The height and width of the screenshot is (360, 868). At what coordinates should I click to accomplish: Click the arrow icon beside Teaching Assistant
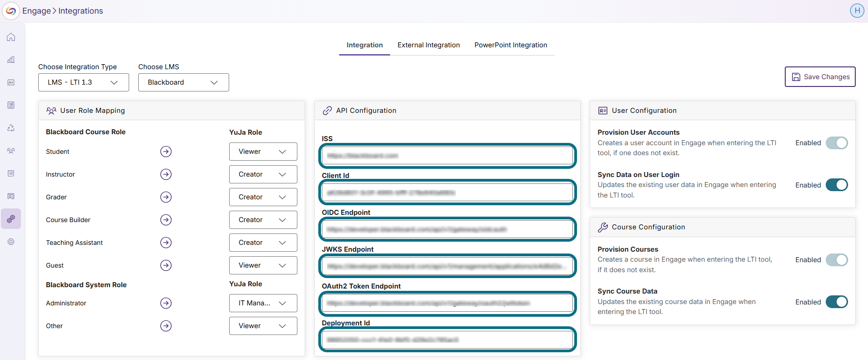click(x=166, y=243)
